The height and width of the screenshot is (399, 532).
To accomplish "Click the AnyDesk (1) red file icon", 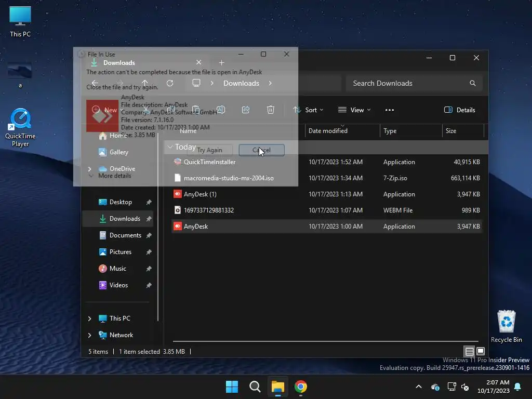I will click(178, 194).
